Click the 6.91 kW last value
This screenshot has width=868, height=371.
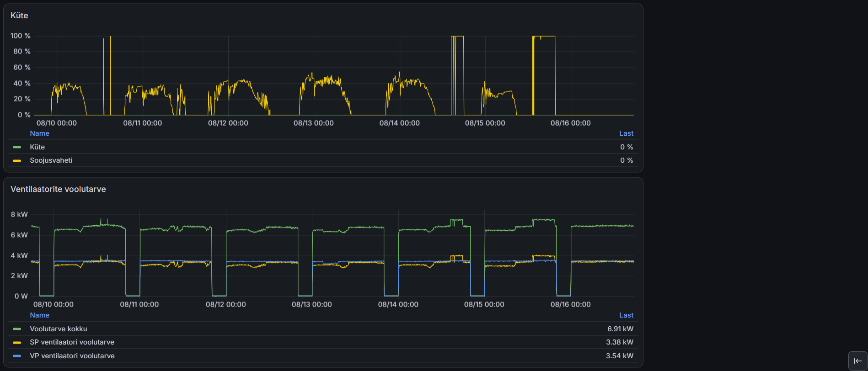pos(620,329)
